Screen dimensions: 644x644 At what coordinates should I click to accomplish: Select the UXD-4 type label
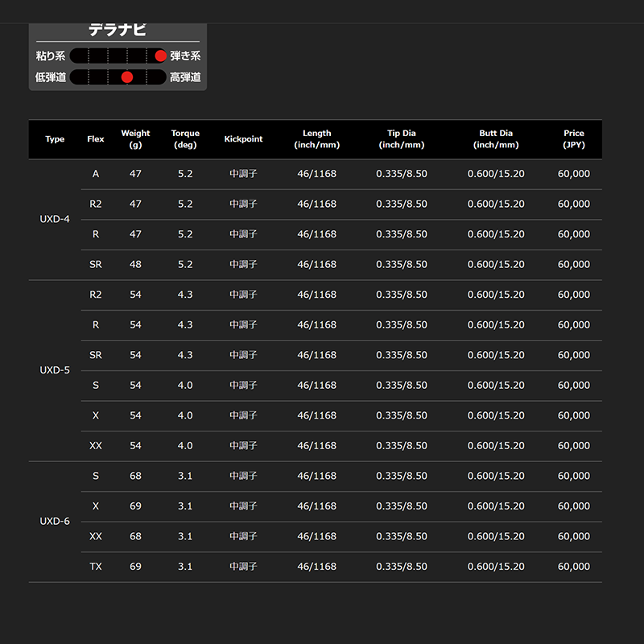[x=55, y=219]
